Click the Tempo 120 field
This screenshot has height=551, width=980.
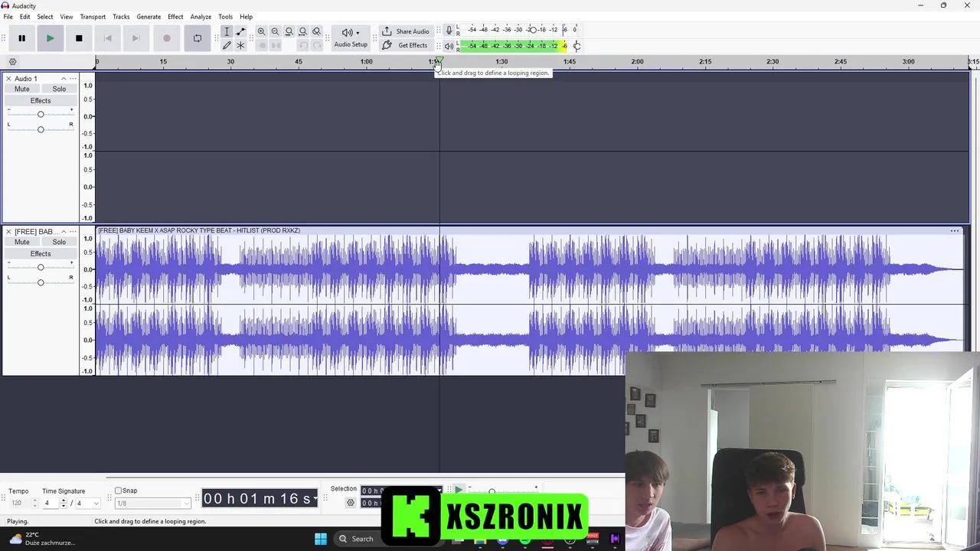pos(17,503)
